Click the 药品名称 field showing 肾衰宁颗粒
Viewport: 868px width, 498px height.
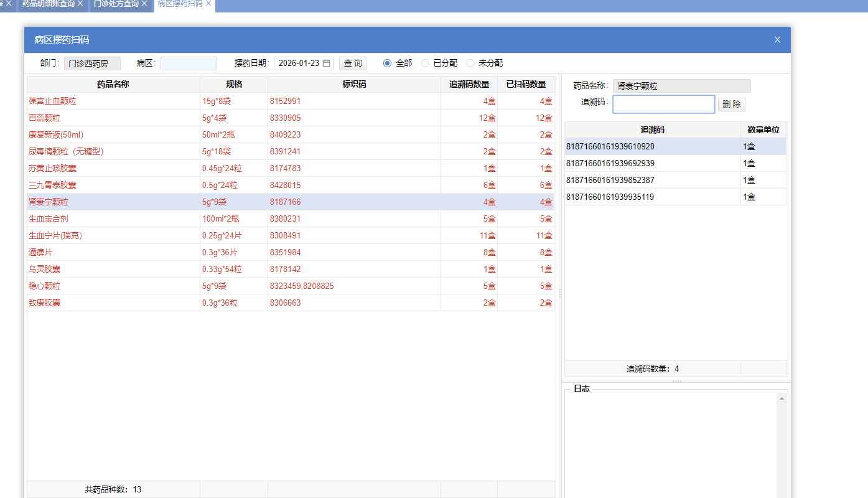[x=681, y=86]
